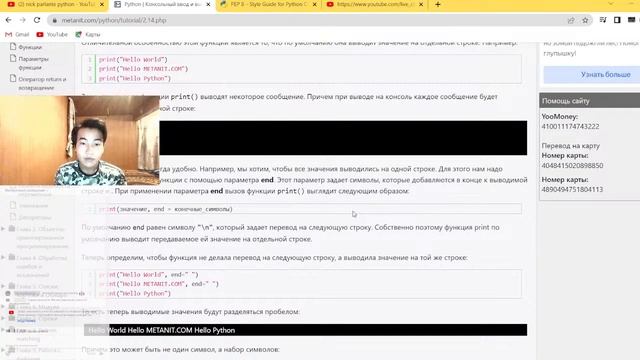
Task: Click the padlock icon in the address bar
Action: (x=55, y=20)
